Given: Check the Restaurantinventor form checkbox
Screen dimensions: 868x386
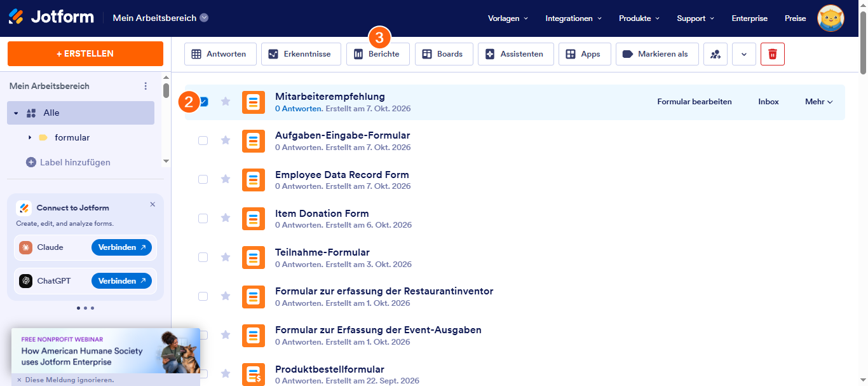Looking at the screenshot, I should click(x=203, y=296).
